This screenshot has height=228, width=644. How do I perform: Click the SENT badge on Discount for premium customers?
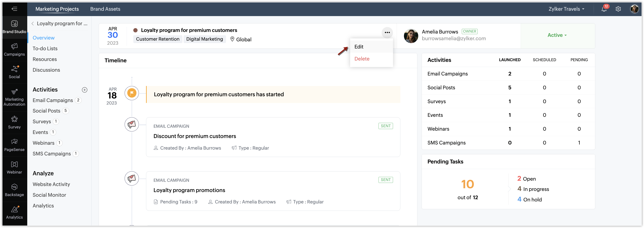click(385, 126)
